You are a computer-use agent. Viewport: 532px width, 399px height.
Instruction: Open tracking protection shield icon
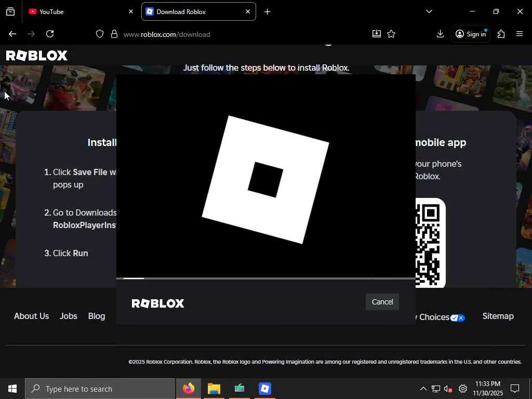tap(99, 34)
